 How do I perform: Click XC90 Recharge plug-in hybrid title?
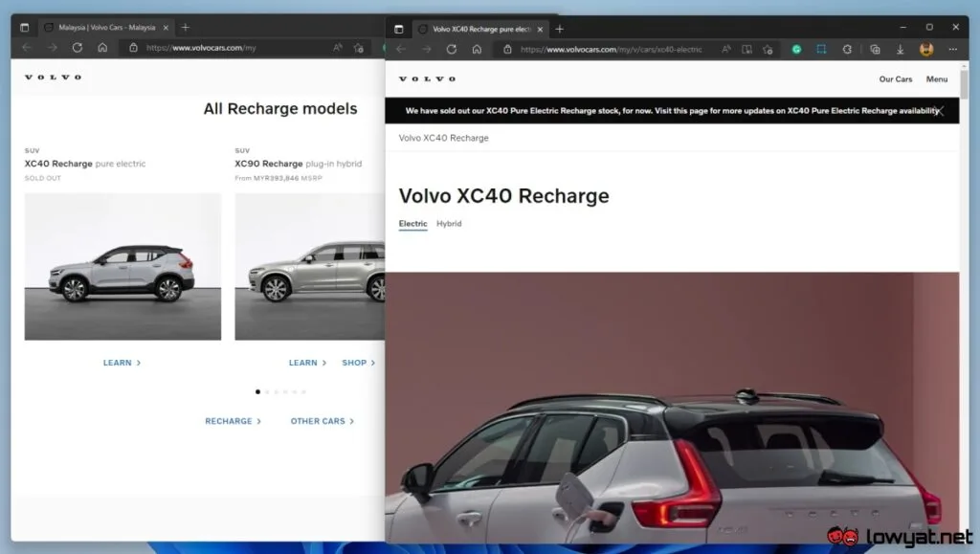tap(299, 164)
